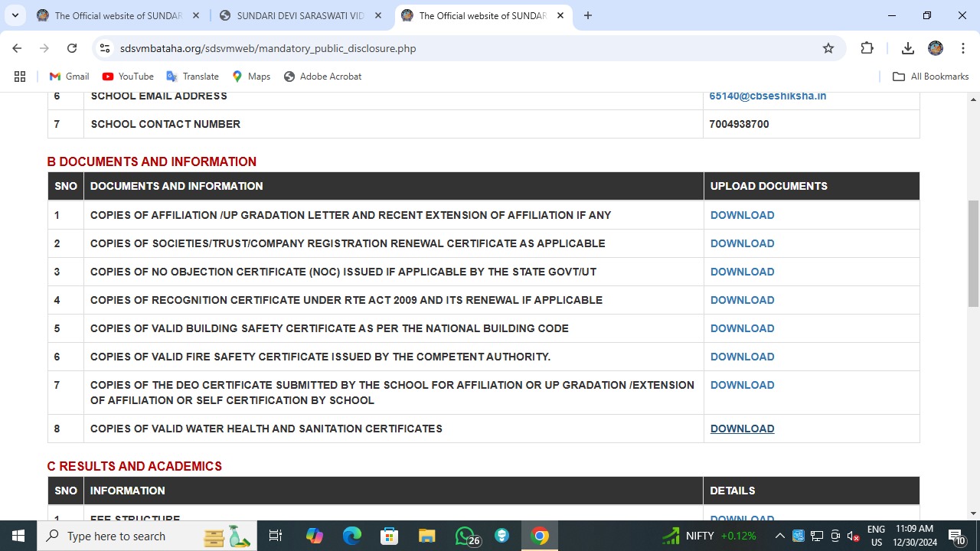This screenshot has height=551, width=980.
Task: Click the browser address bar
Action: (459, 48)
